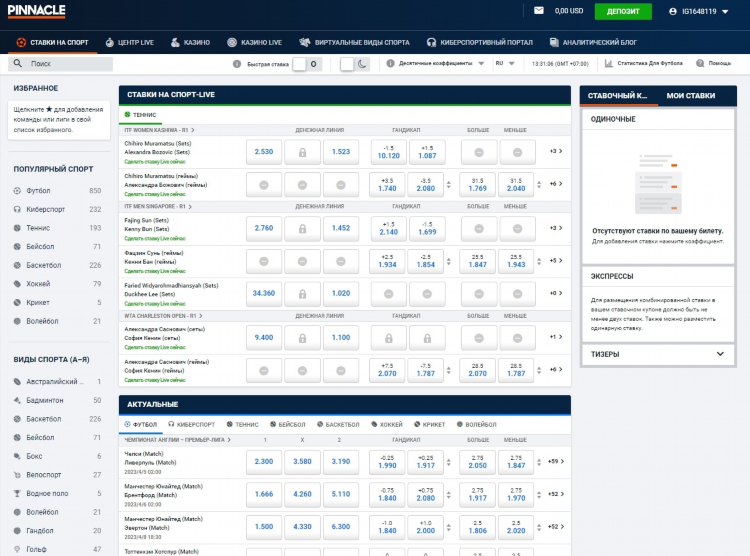The width and height of the screenshot is (750, 556).
Task: Click the hockey icon in popular sports
Action: tap(17, 284)
